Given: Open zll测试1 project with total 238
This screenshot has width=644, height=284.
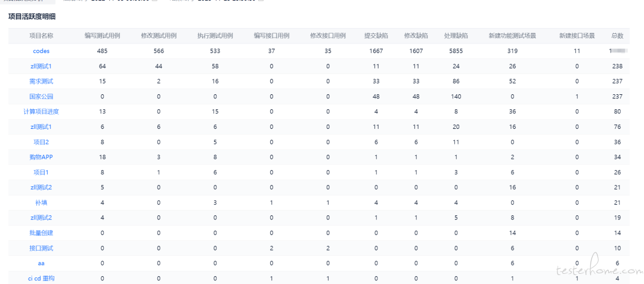Looking at the screenshot, I should (41, 67).
